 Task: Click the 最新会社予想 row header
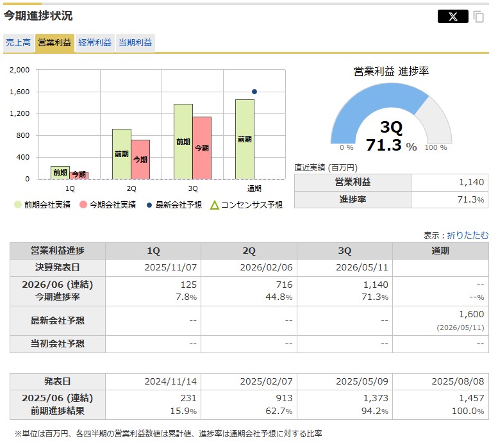[58, 320]
